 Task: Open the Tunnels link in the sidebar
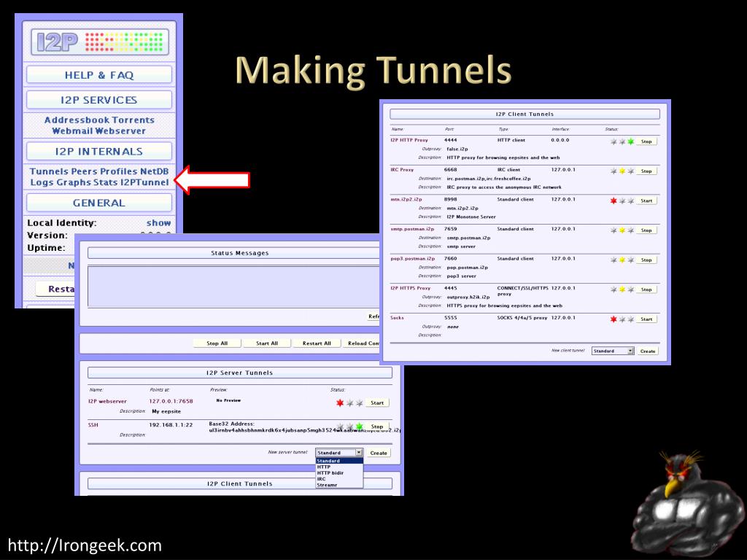coord(49,171)
